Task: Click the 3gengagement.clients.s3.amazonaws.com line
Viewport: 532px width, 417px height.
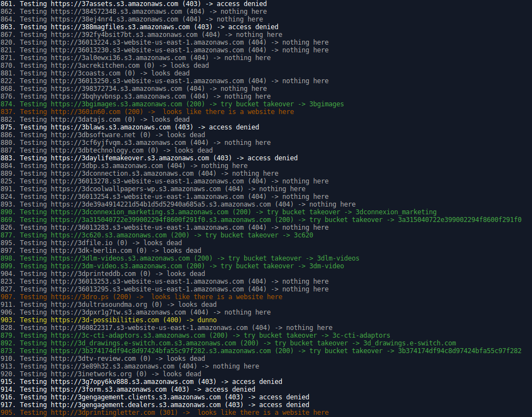Action: (x=155, y=397)
